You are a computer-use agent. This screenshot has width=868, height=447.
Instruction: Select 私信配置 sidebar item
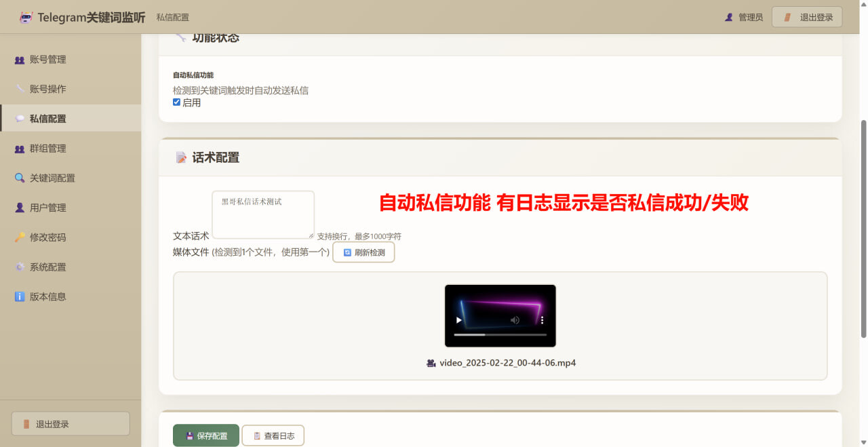pos(71,119)
